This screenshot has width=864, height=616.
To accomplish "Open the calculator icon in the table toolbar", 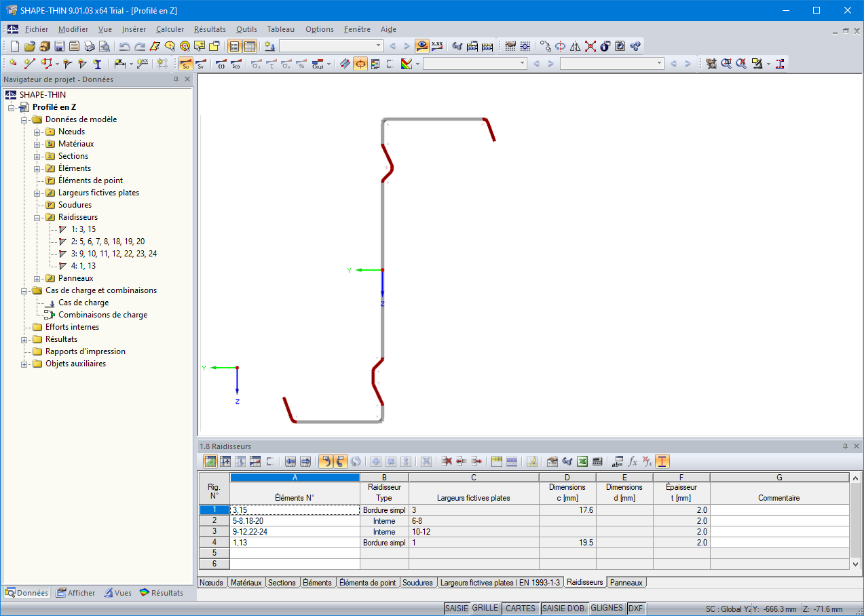I will tap(597, 461).
